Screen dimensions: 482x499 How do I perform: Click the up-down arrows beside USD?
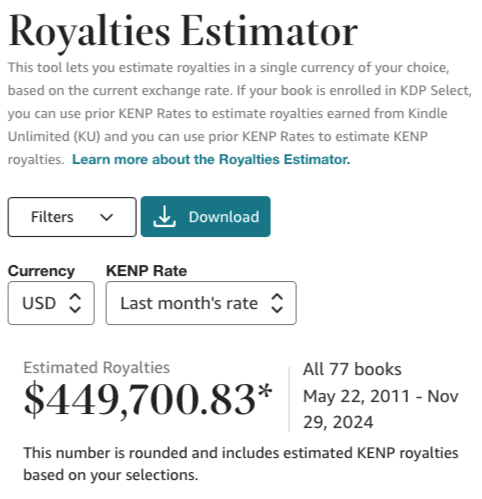75,303
